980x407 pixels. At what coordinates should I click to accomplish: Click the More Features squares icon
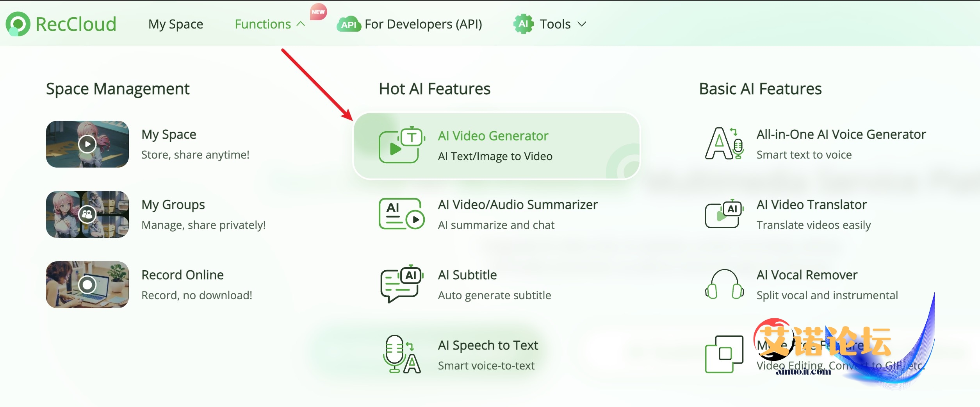(x=724, y=354)
